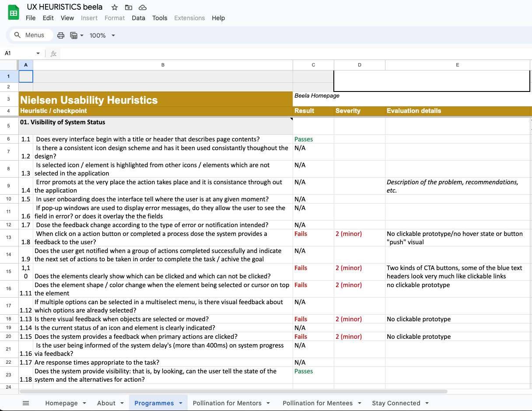Click the 2 (minor) severity in row 15
Viewport: 532px width, 411px height.
(360, 272)
